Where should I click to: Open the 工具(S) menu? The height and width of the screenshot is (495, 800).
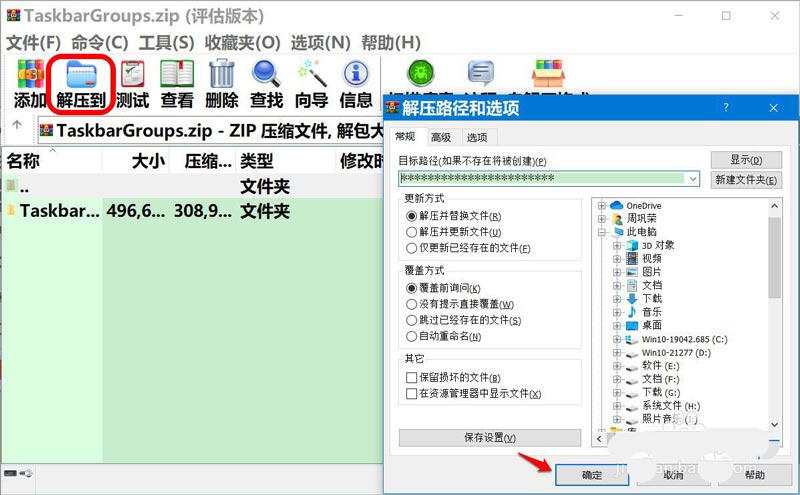[x=166, y=43]
